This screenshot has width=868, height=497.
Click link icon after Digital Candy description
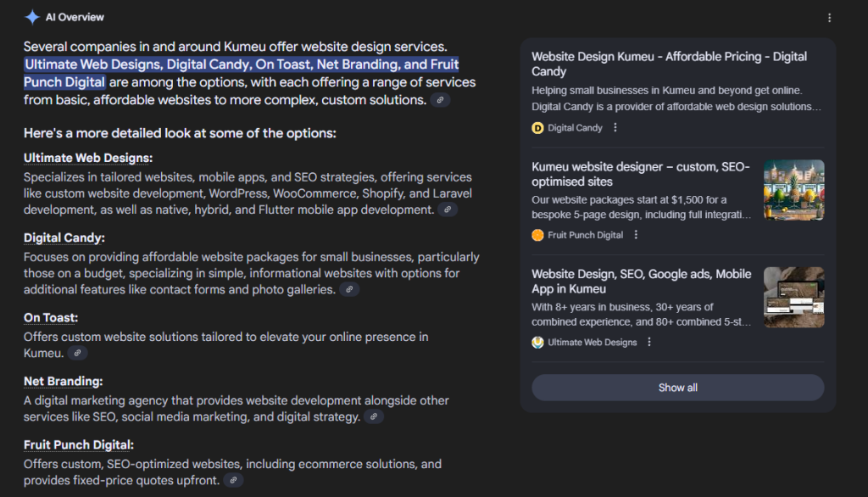[x=348, y=289]
